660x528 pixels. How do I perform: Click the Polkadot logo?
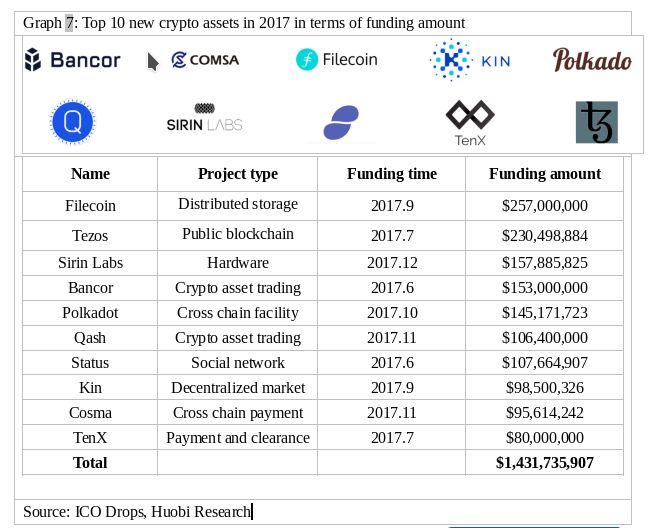coord(592,60)
